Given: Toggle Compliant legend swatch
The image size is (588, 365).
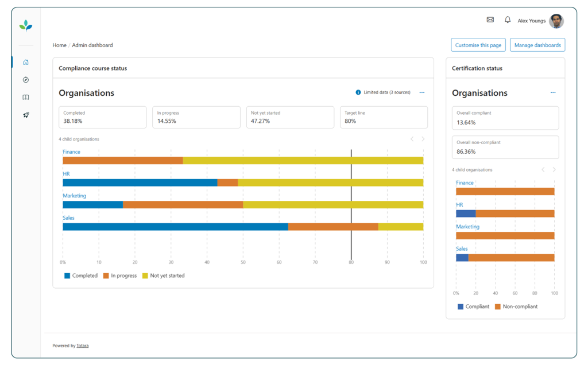Looking at the screenshot, I should pyautogui.click(x=461, y=306).
